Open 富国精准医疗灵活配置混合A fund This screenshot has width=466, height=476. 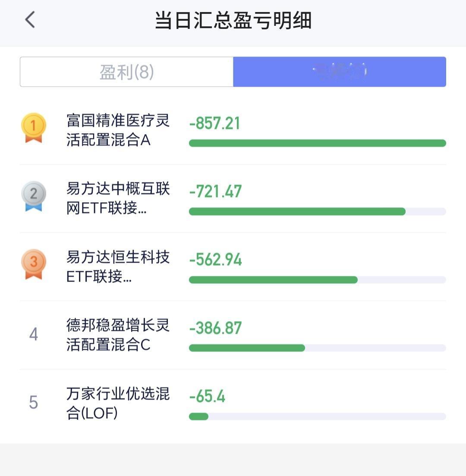(118, 130)
